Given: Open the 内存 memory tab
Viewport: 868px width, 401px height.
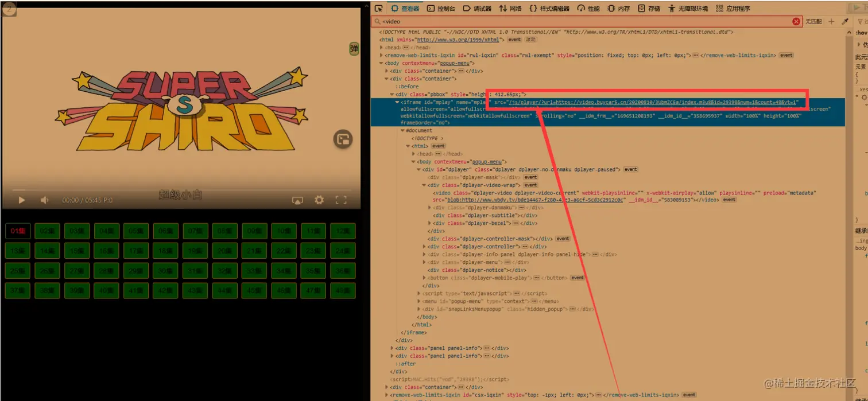Looking at the screenshot, I should click(618, 8).
